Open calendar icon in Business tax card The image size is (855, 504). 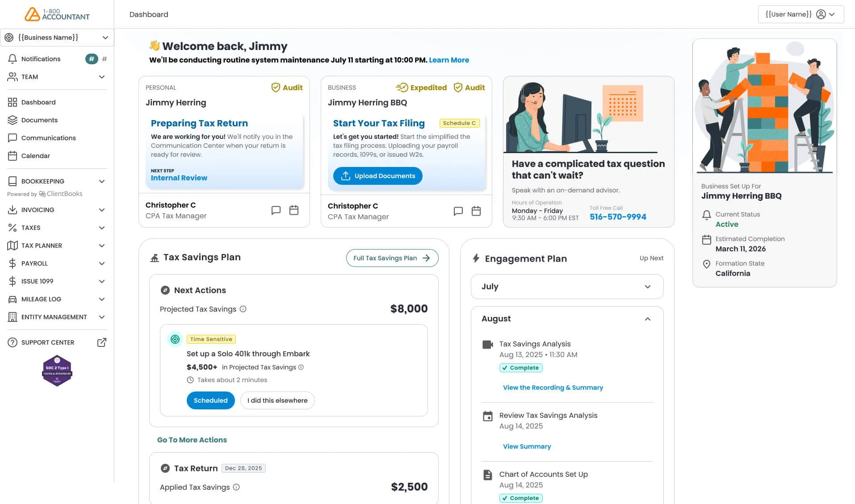coord(476,211)
